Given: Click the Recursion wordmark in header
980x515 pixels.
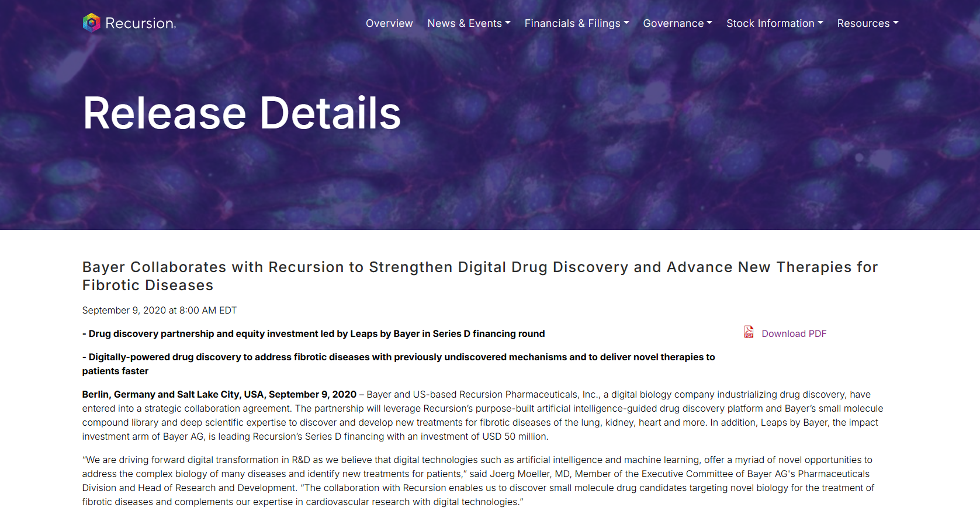Looking at the screenshot, I should (140, 23).
